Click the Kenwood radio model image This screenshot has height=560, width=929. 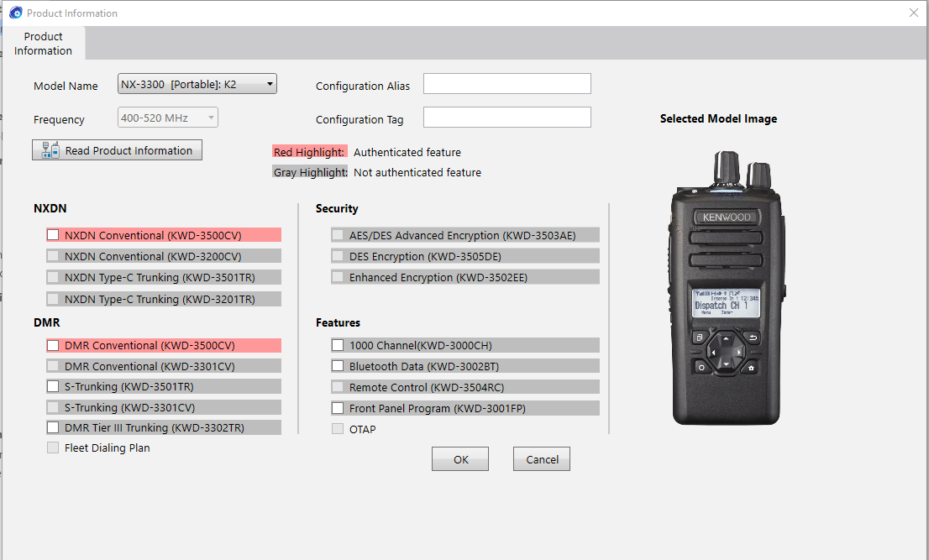(727, 288)
